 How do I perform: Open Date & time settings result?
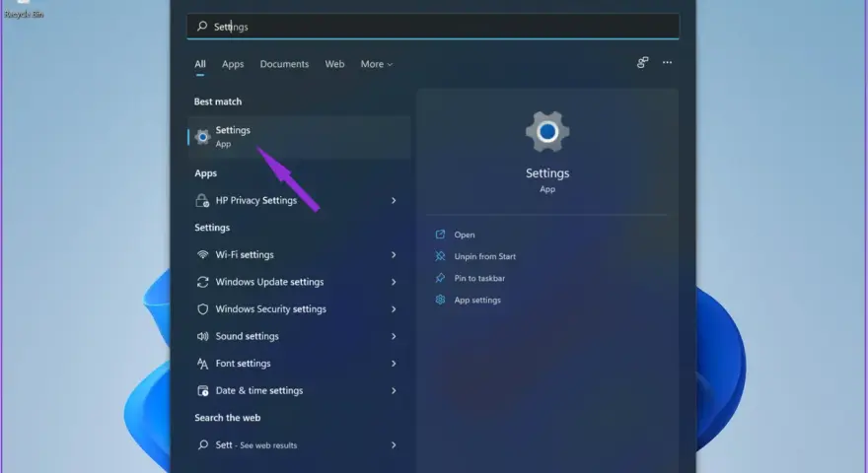(x=299, y=390)
